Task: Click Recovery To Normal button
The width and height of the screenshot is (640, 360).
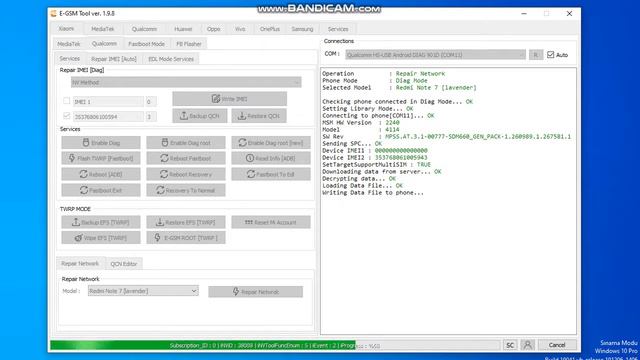Action: [186, 190]
